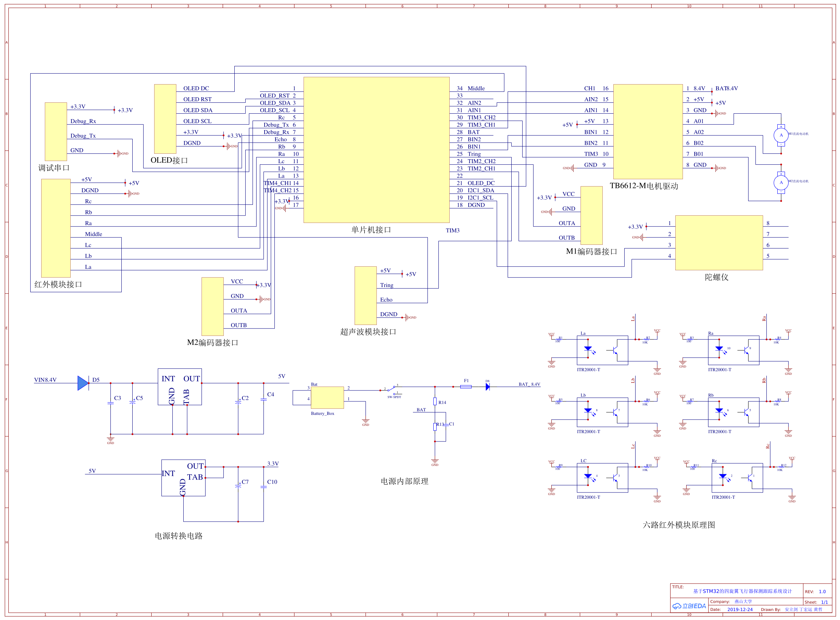This screenshot has width=840, height=620.
Task: Select the 3.3V regulator block fed by 5V
Action: (x=183, y=478)
